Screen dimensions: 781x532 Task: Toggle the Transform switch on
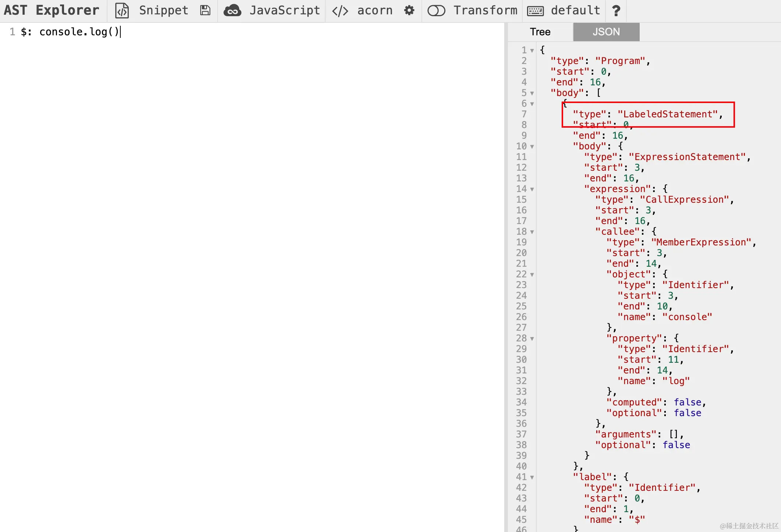pyautogui.click(x=436, y=11)
